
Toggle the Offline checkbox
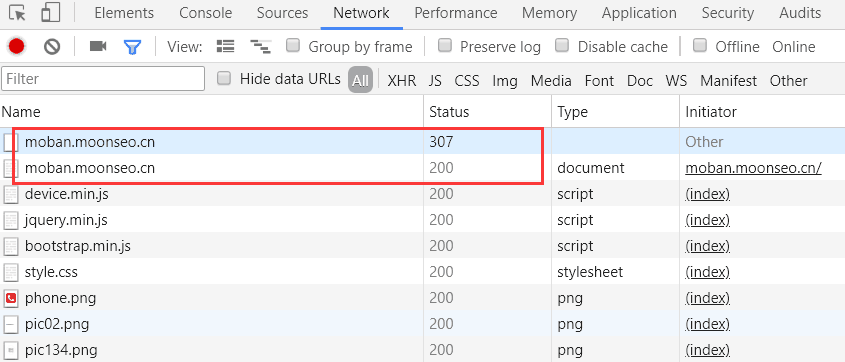pyautogui.click(x=699, y=45)
